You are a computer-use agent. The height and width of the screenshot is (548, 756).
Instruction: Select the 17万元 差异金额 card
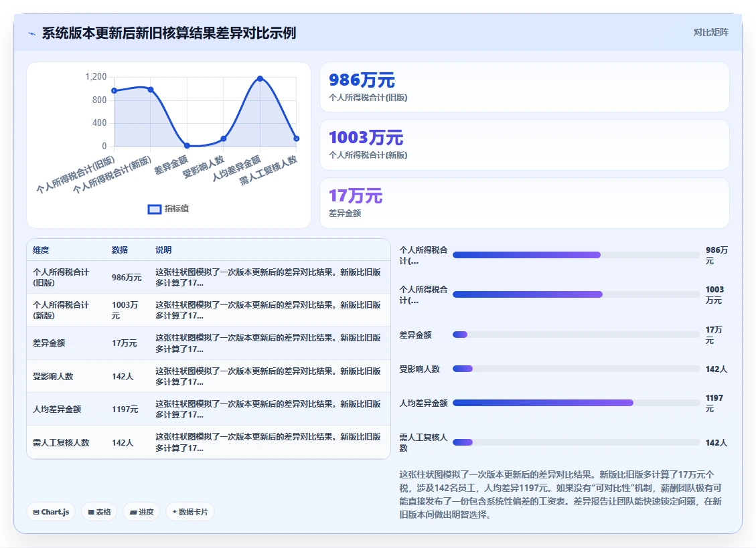(x=524, y=203)
